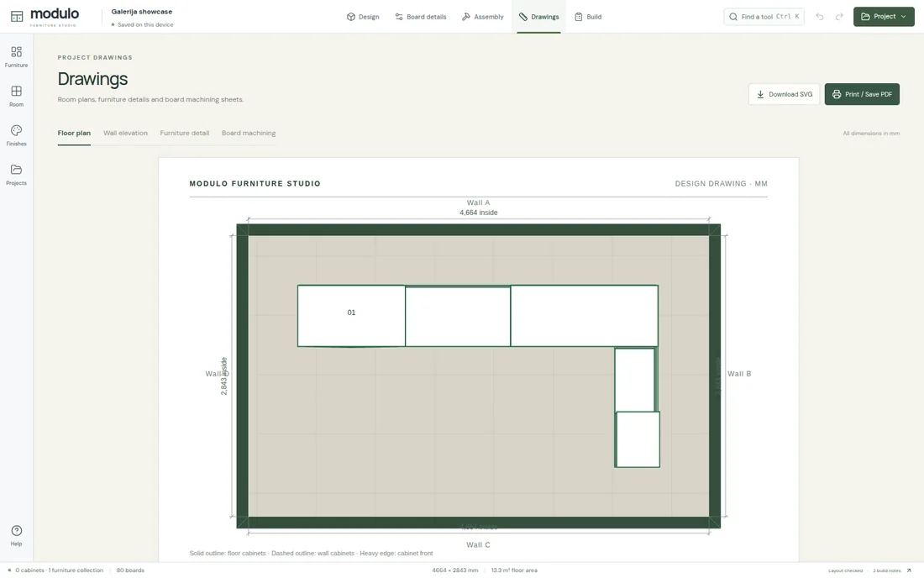Switch to the Board details view
Screen dimensions: 924x578
click(x=421, y=17)
